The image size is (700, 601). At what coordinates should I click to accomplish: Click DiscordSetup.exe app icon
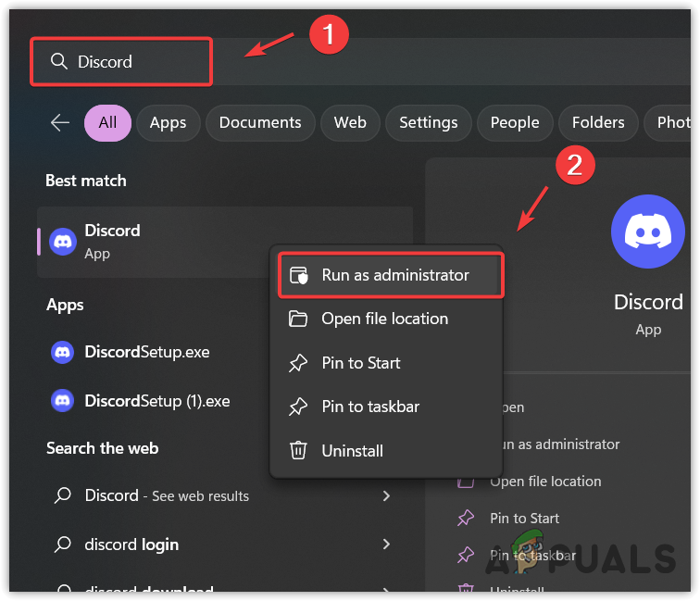pos(63,352)
